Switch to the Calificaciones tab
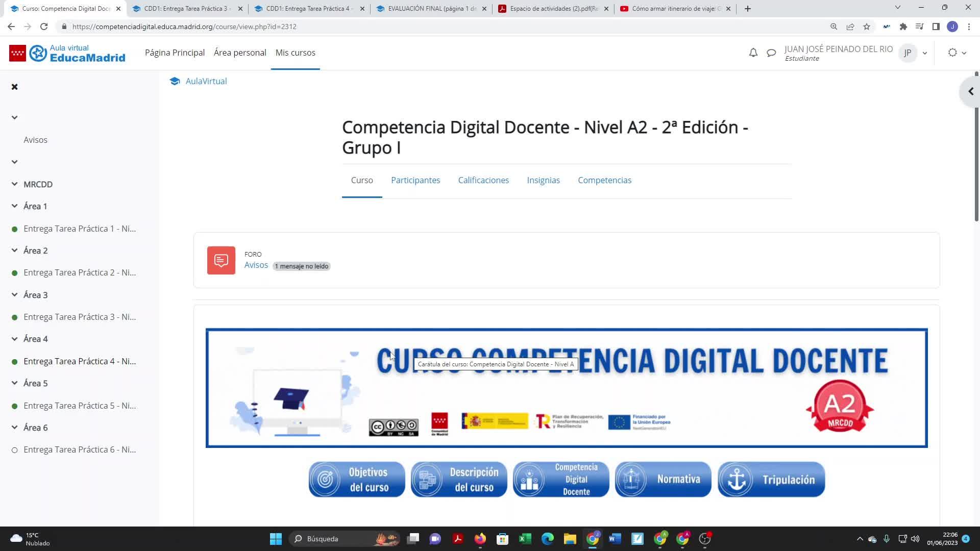The height and width of the screenshot is (551, 980). [483, 180]
